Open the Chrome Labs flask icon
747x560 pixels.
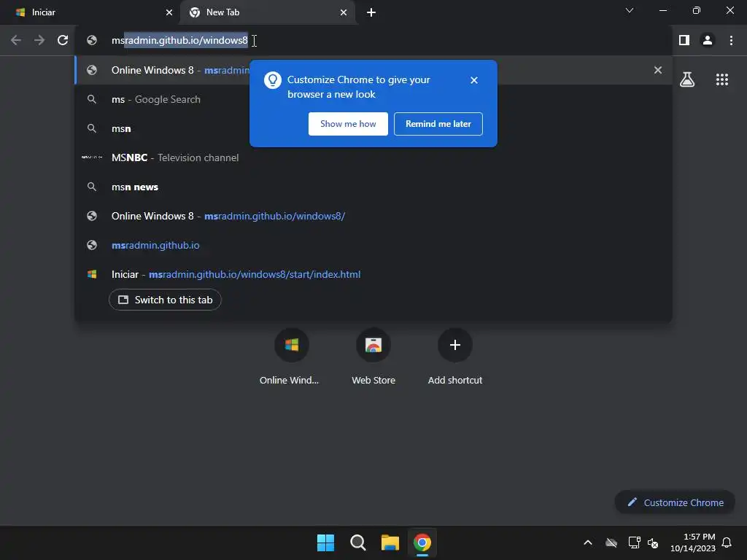tap(687, 79)
